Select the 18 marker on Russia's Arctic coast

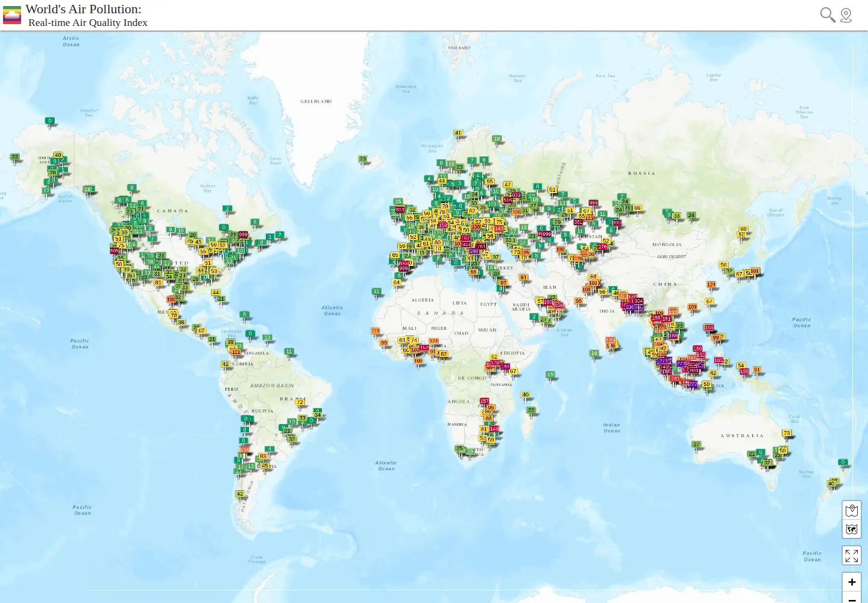[497, 139]
